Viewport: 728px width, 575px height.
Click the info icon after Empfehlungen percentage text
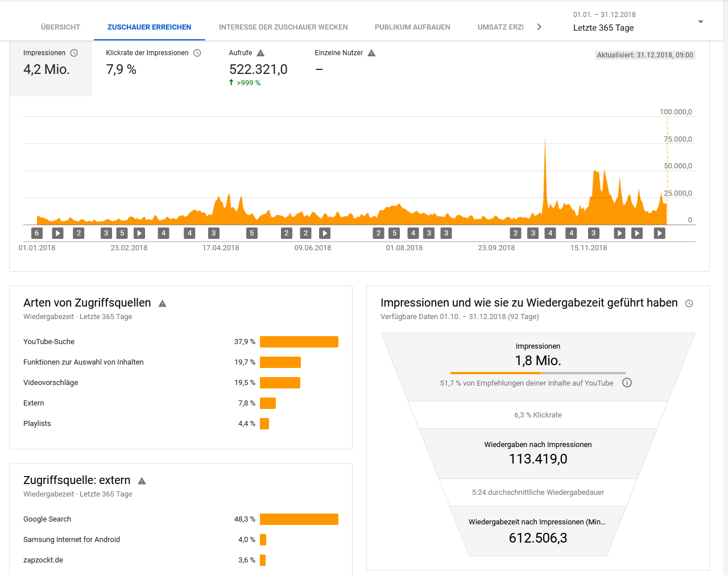(x=627, y=383)
